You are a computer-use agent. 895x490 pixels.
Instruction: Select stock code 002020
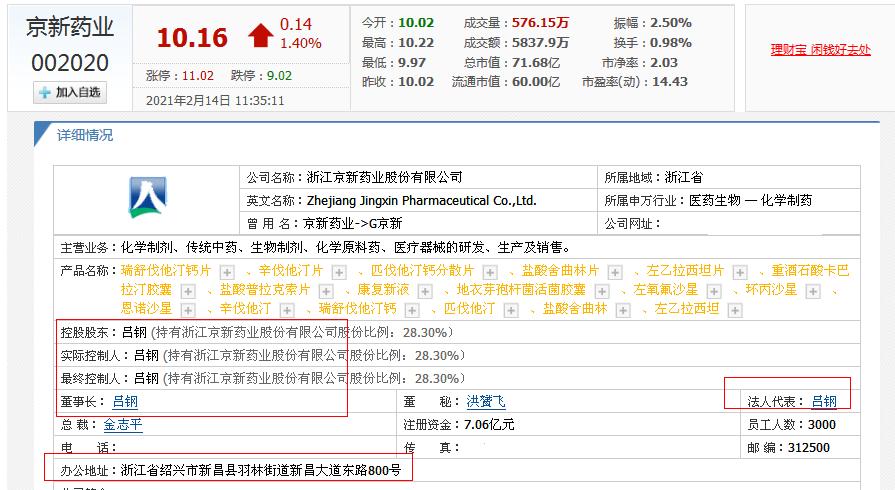pyautogui.click(x=70, y=63)
